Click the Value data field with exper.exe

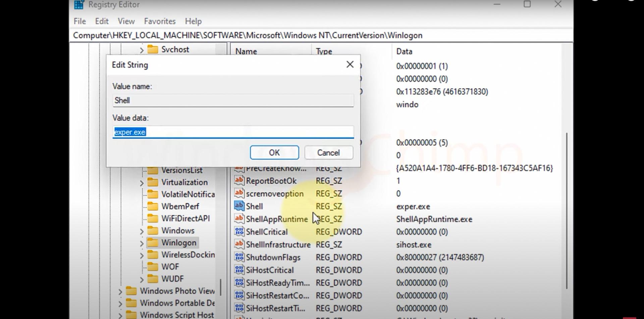pos(233,132)
